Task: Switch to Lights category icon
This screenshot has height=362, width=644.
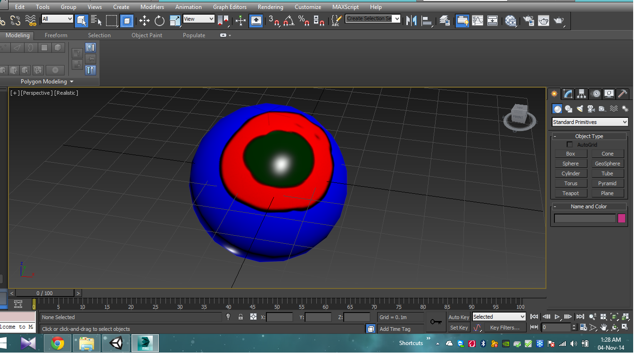Action: click(580, 109)
